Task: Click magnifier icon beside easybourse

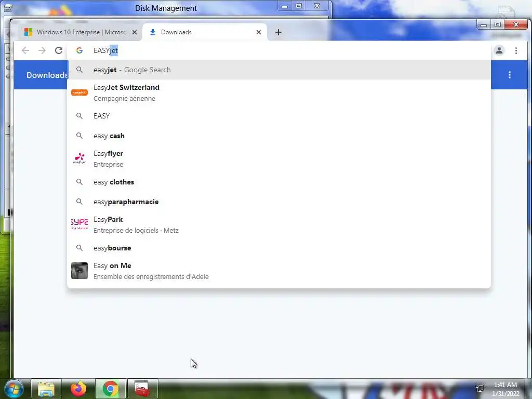Action: click(x=79, y=248)
